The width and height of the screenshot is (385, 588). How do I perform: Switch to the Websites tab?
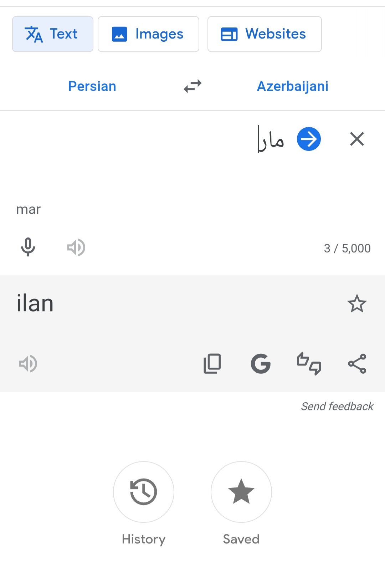click(x=265, y=34)
